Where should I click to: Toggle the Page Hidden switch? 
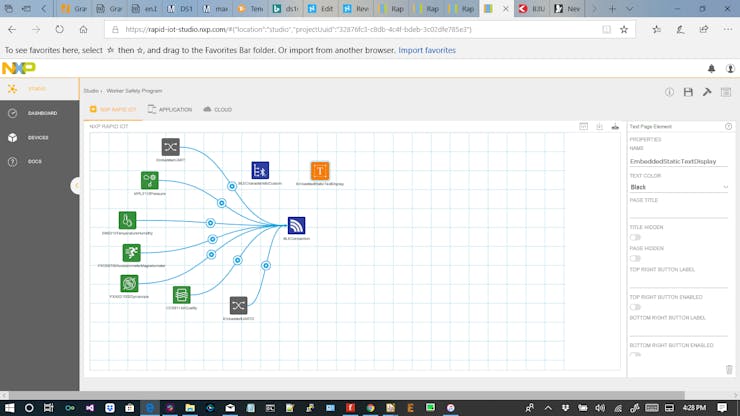pyautogui.click(x=635, y=258)
